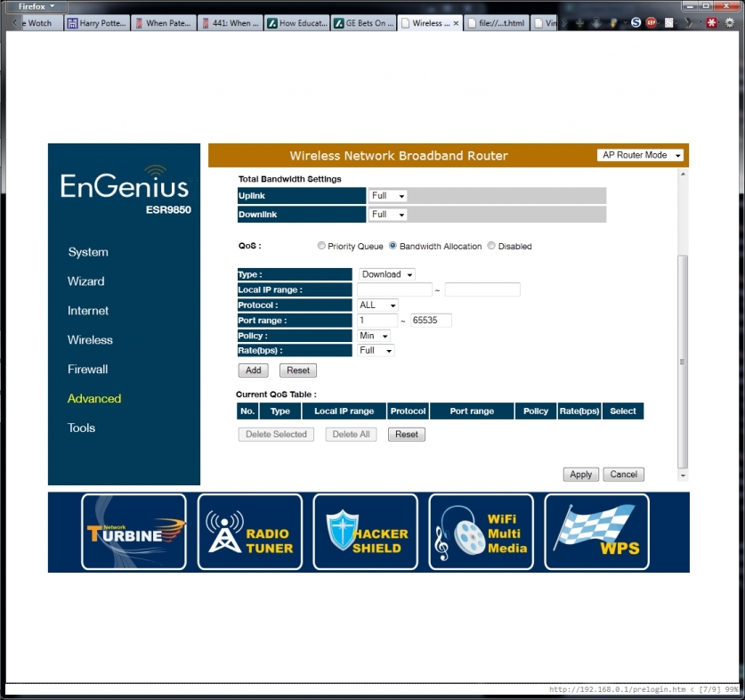Click the settings panel vertical scrollbar
This screenshot has width=745, height=700.
pos(683,362)
